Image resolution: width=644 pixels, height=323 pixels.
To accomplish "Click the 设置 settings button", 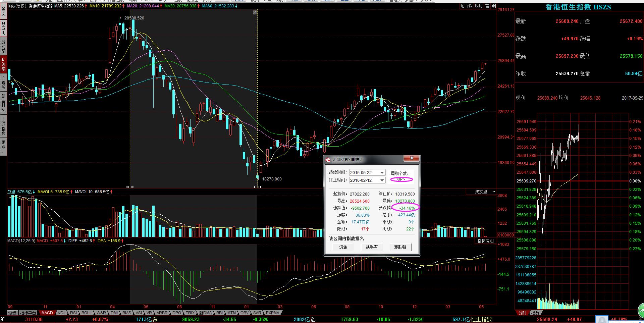I will [x=12, y=313].
